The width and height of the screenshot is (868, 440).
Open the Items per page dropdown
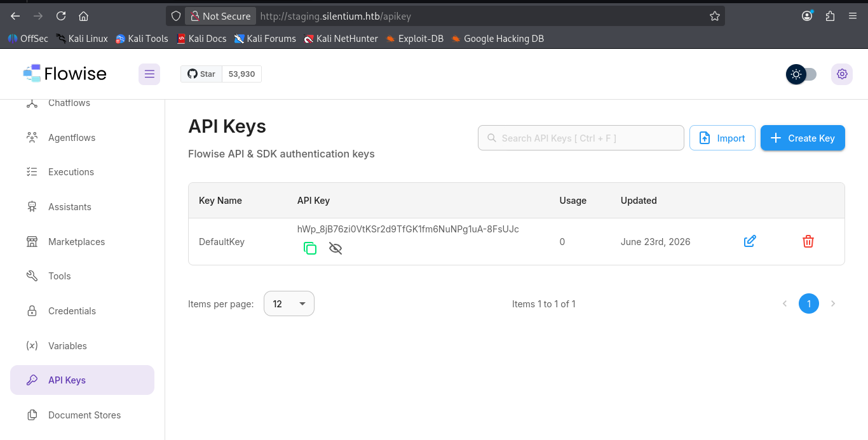coord(289,303)
